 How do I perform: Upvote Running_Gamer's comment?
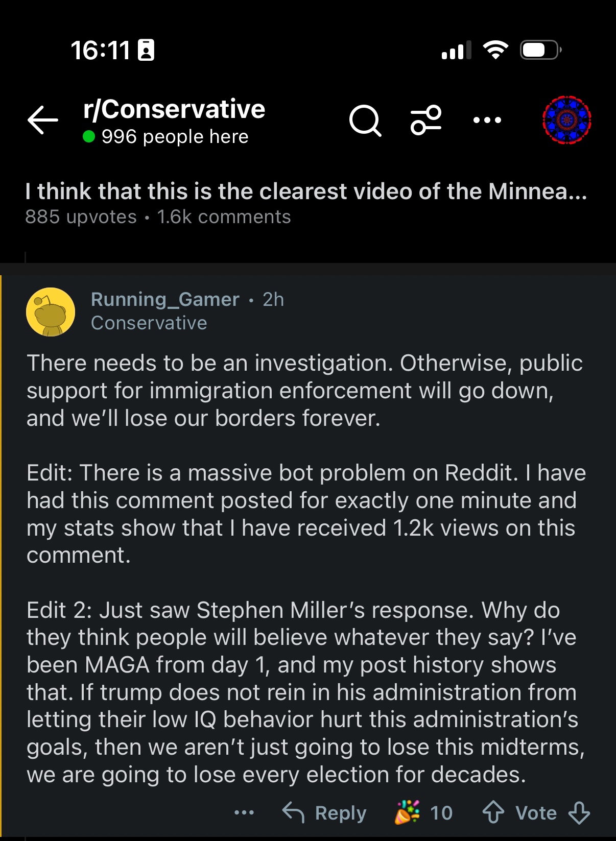click(493, 812)
